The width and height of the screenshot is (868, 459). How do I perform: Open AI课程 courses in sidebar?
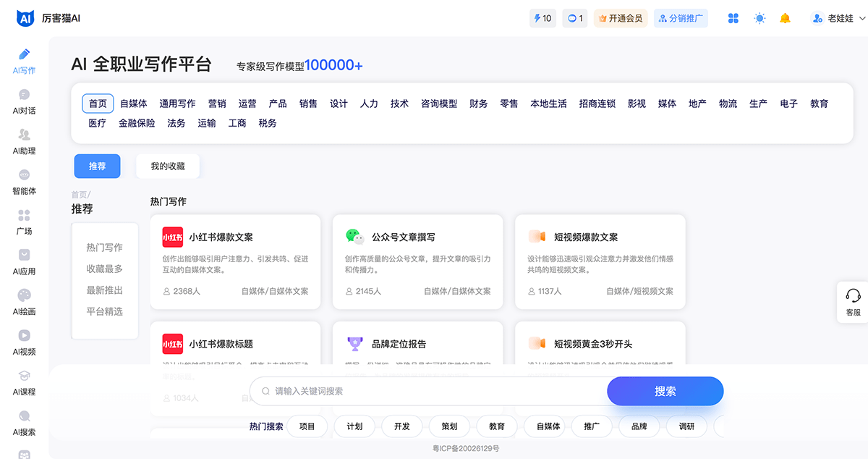tap(24, 383)
